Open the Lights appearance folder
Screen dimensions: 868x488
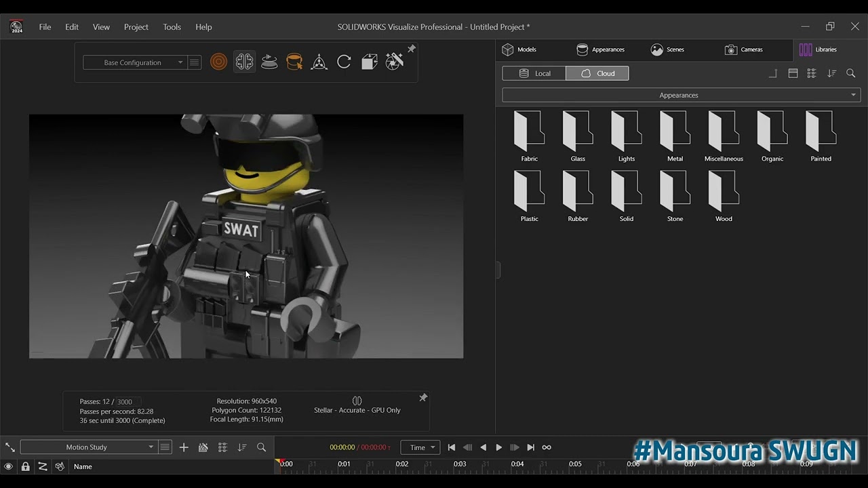[627, 136]
